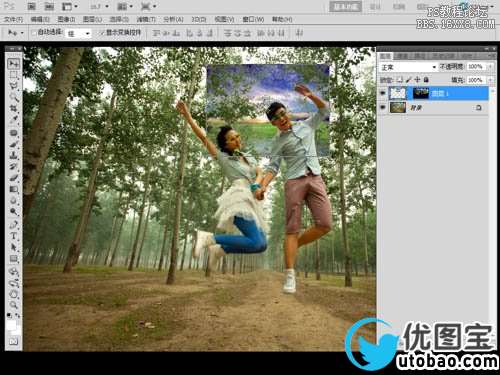This screenshot has width=500, height=375.
Task: Open the layer blend mode 正常 dropdown
Action: point(408,67)
